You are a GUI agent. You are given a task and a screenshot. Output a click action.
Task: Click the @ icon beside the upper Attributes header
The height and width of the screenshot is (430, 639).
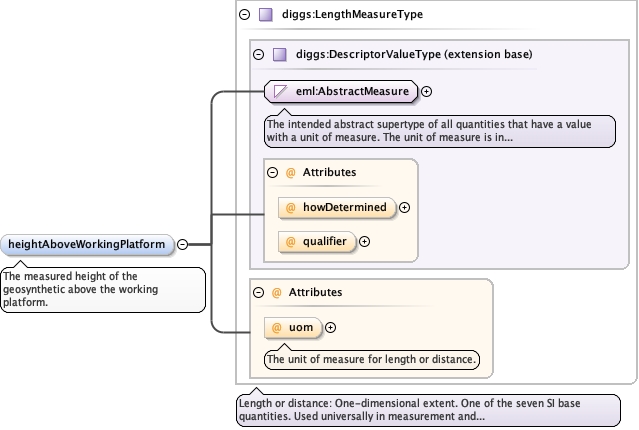tap(291, 172)
